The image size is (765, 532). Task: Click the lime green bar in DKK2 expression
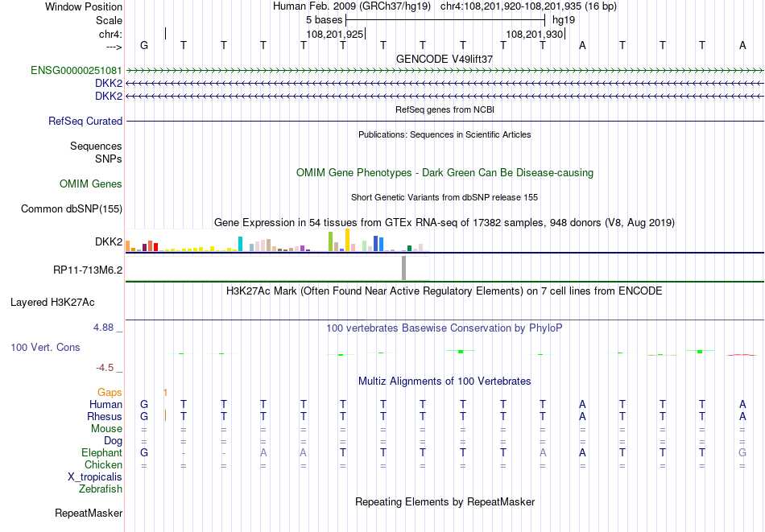[x=330, y=241]
